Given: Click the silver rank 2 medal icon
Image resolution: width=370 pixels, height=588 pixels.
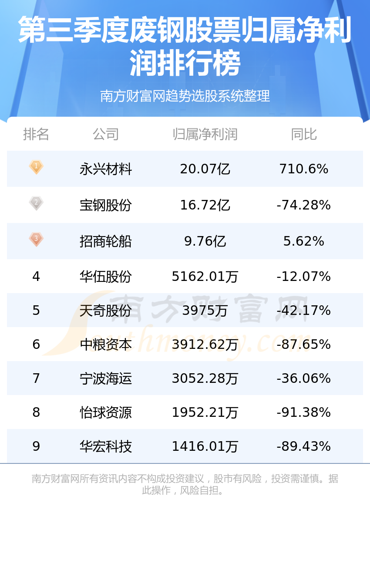Looking at the screenshot, I should (36, 203).
